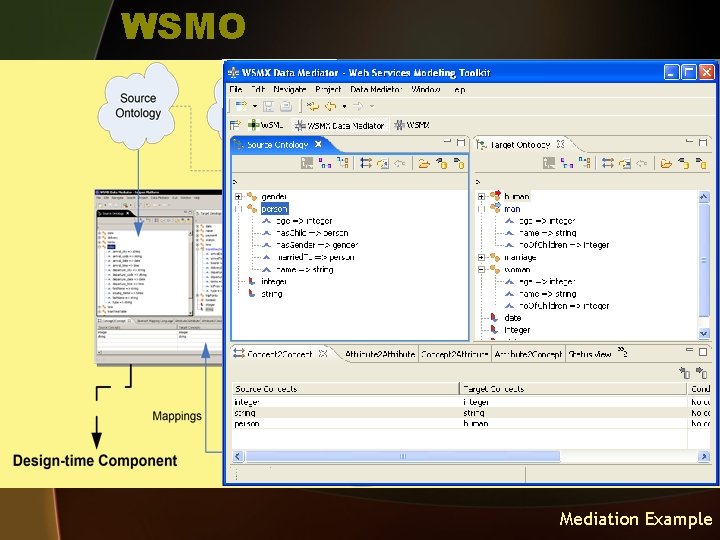Click the gray grid icon in Target Ontology toolbar
The image size is (720, 540).
click(x=549, y=163)
